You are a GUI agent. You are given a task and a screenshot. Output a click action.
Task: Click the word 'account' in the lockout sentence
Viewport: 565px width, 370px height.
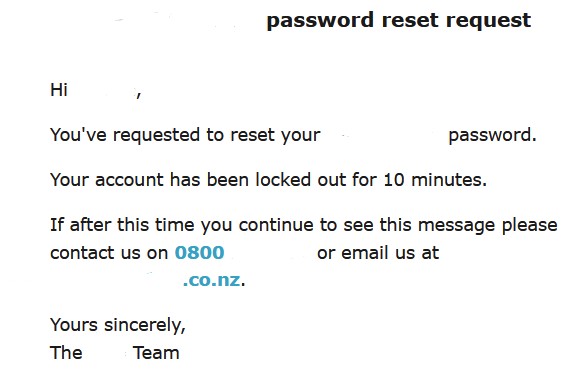(x=129, y=180)
